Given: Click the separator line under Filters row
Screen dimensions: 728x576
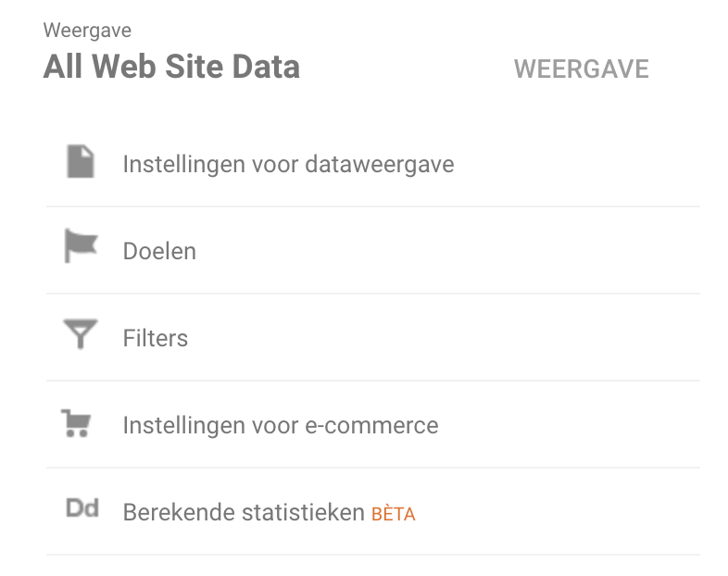Looking at the screenshot, I should click(x=373, y=381).
